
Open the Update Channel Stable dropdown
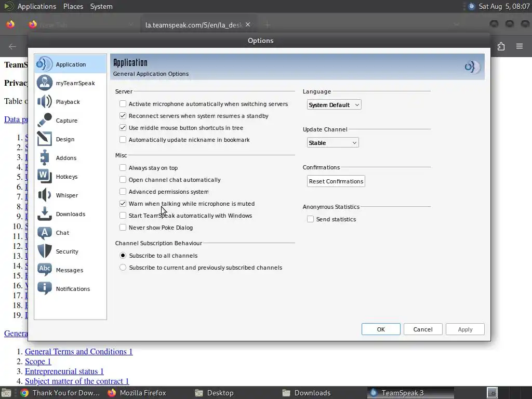click(333, 142)
